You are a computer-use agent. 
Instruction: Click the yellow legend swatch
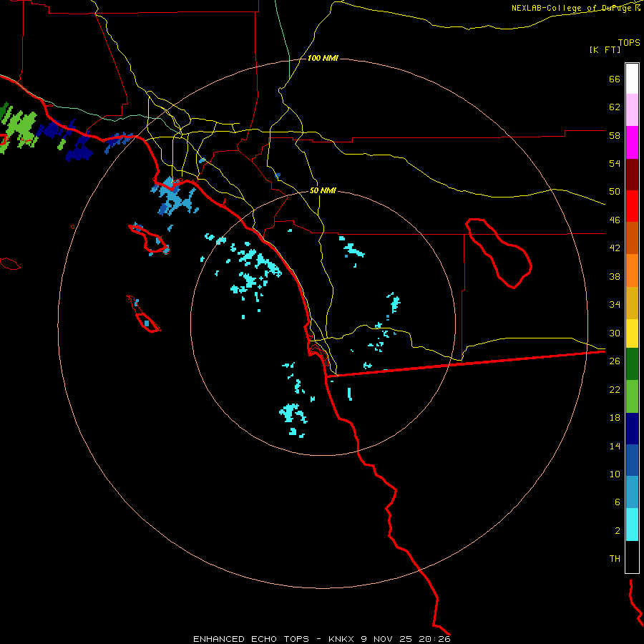pos(632,333)
